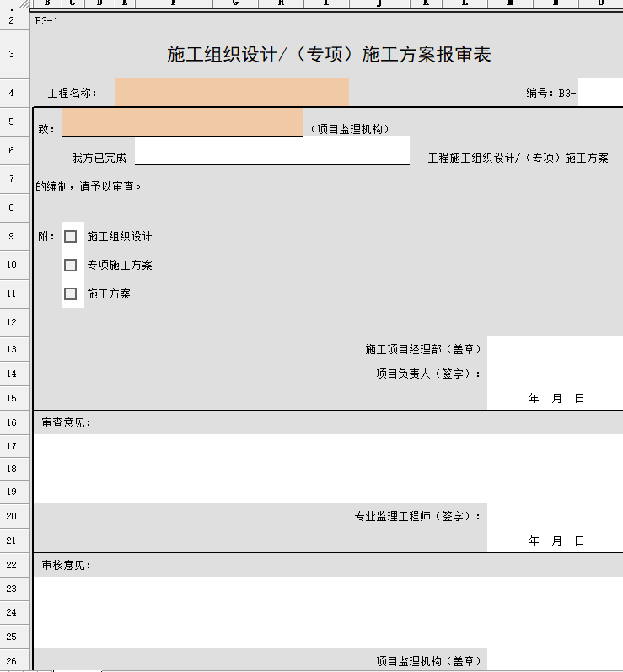The image size is (623, 672).
Task: Click the orange 工程名称 input cell
Action: [x=231, y=92]
